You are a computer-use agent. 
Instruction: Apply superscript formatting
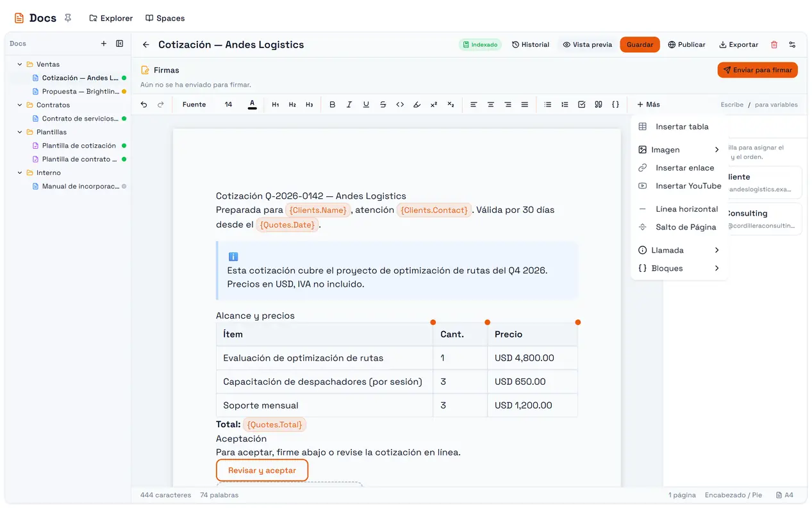click(434, 105)
